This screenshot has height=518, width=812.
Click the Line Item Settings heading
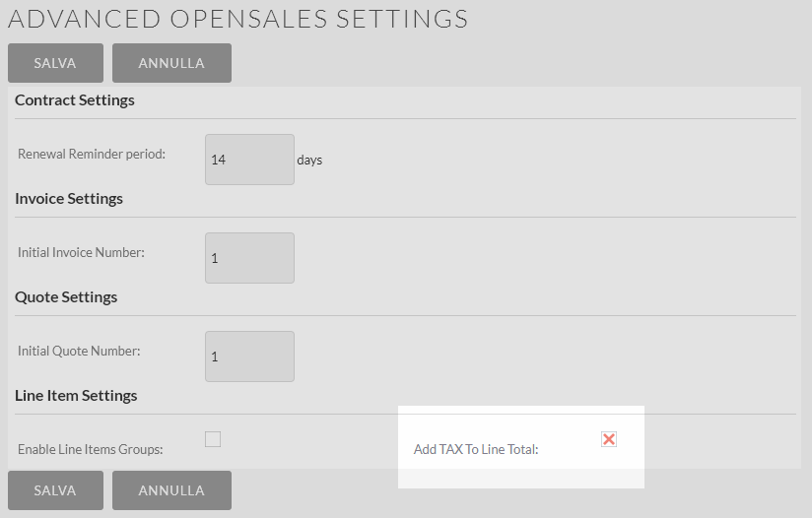pos(76,396)
